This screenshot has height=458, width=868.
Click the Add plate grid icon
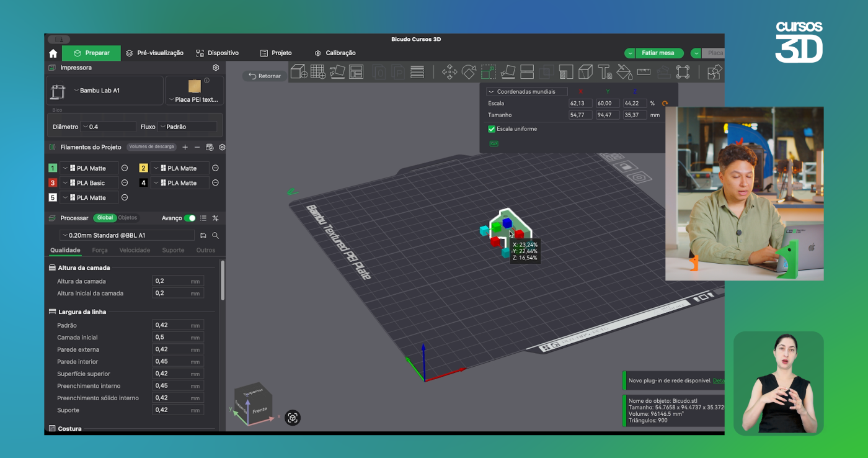(x=318, y=72)
